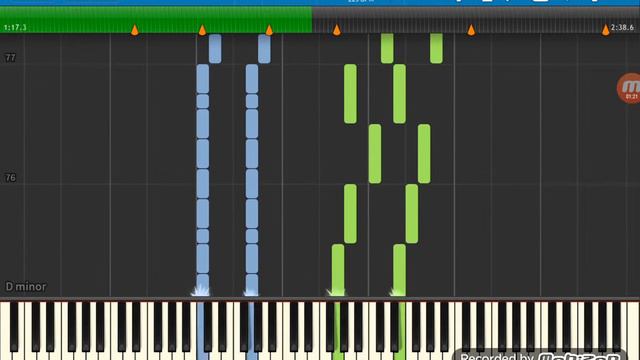Viewport: 640px width, 360px height.
Task: Jump to bookmark just after the playback position
Action: tap(336, 30)
